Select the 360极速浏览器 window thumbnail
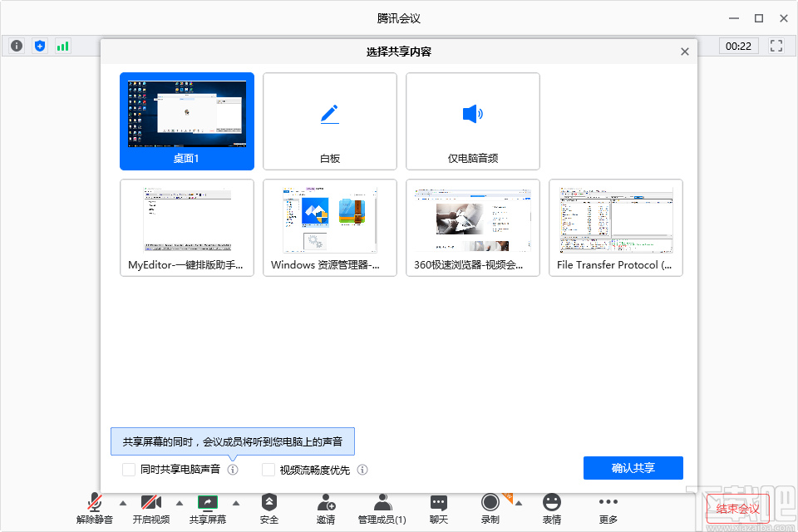The image size is (798, 532). pyautogui.click(x=473, y=228)
